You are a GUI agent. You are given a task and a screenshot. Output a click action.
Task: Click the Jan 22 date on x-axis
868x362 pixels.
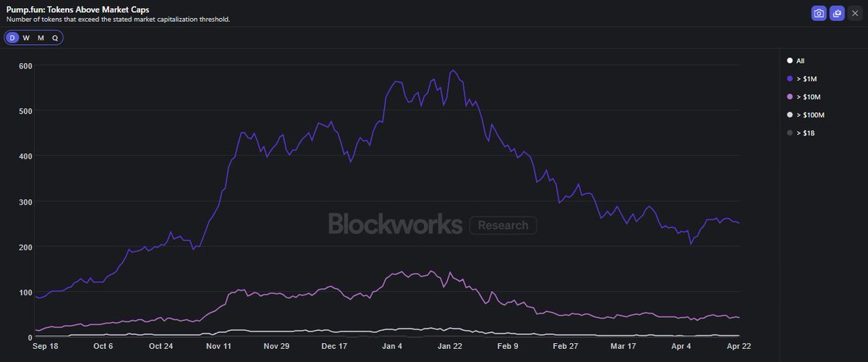[451, 347]
